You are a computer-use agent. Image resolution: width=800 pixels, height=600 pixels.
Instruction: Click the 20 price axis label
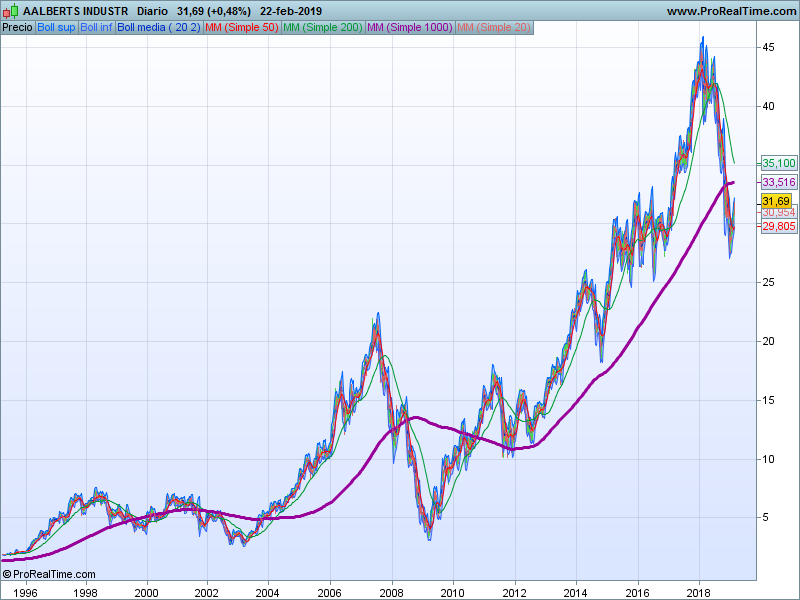tap(768, 341)
